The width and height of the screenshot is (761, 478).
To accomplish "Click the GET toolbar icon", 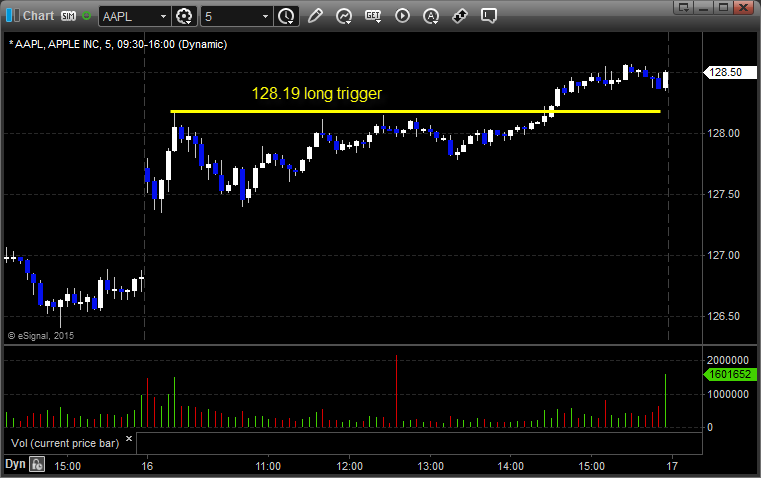I will point(373,16).
